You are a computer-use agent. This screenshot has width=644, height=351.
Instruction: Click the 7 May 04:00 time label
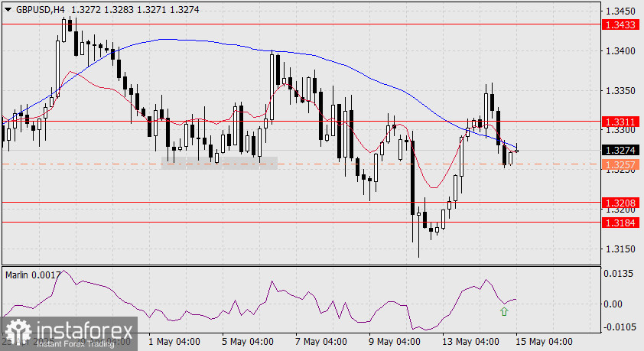[x=321, y=342]
